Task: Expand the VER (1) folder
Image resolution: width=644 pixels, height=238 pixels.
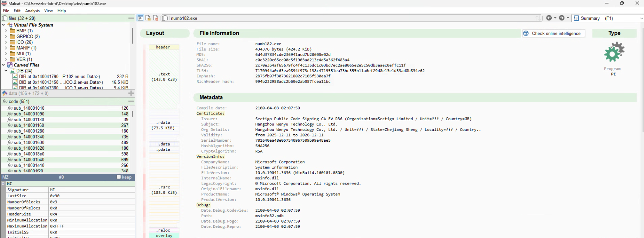Action: [x=6, y=59]
